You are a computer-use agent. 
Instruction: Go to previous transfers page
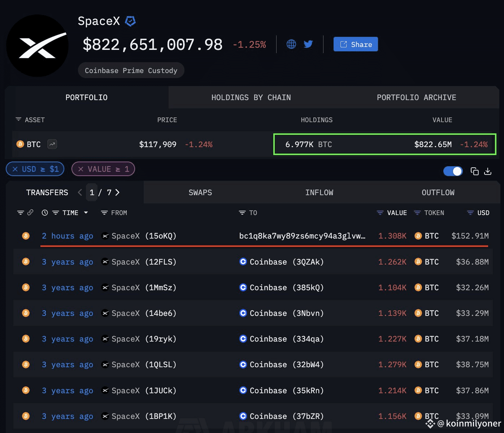click(x=80, y=192)
